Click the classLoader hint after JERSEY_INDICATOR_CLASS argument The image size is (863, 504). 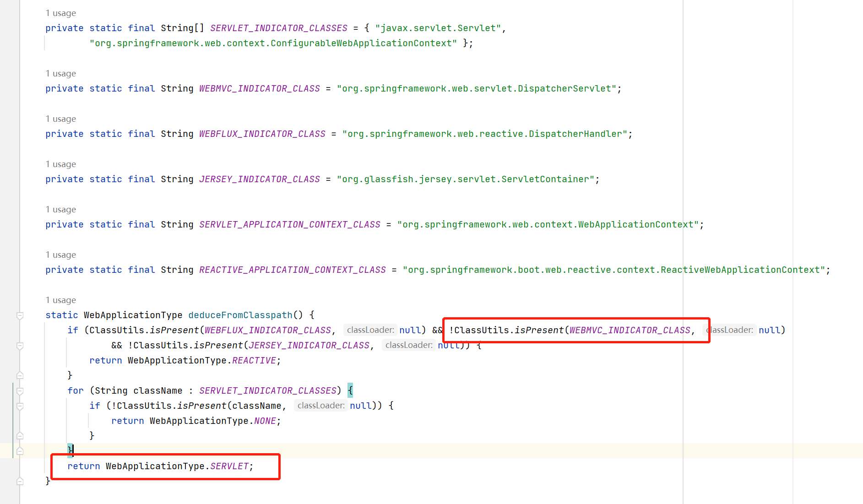[409, 345]
